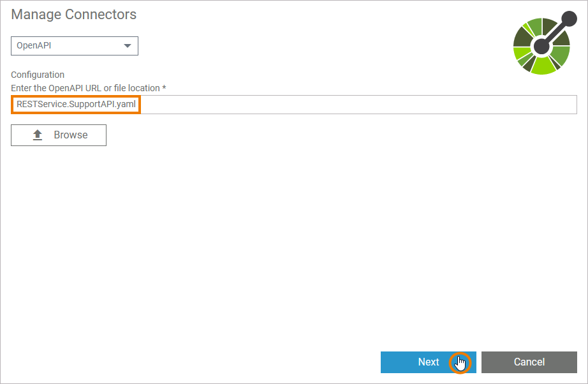Expand the connector selection combo box
The image size is (588, 384).
[74, 45]
